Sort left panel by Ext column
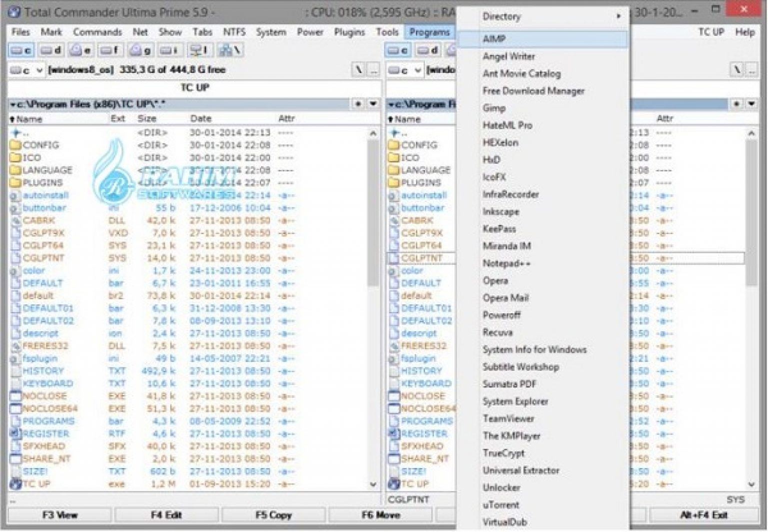Image resolution: width=768 pixels, height=532 pixels. [118, 119]
